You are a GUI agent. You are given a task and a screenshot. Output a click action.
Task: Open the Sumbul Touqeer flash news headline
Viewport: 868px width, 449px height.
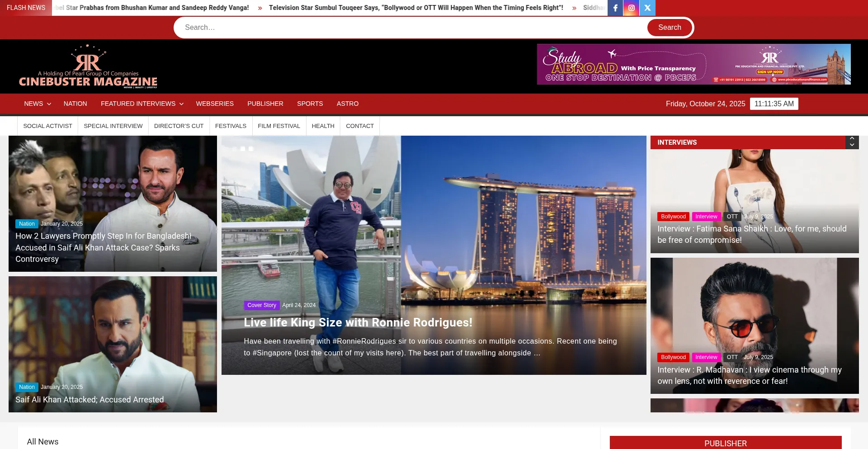pyautogui.click(x=415, y=8)
